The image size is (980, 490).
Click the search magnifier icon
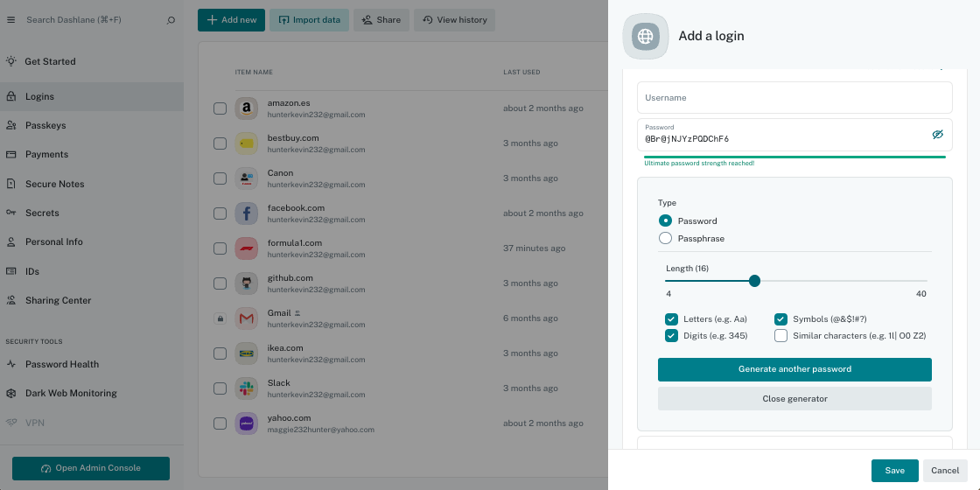171,20
